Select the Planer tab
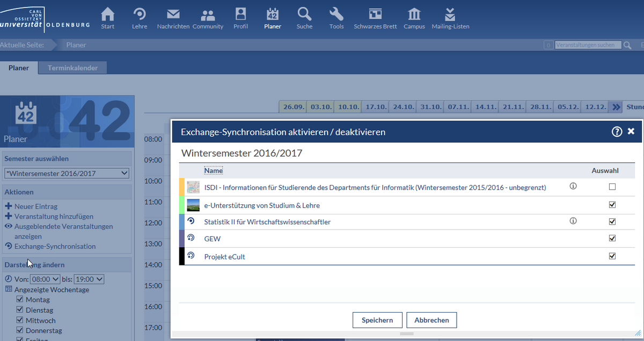 (x=19, y=68)
